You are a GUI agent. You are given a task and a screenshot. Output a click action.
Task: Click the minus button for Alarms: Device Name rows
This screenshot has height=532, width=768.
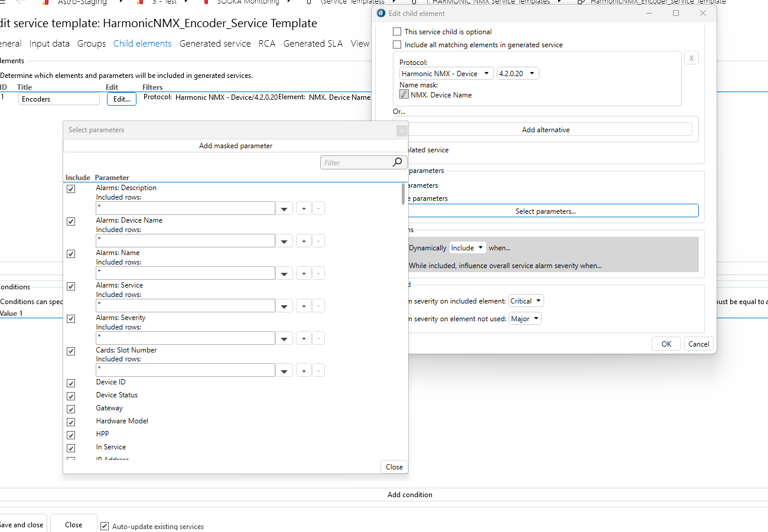tap(318, 241)
